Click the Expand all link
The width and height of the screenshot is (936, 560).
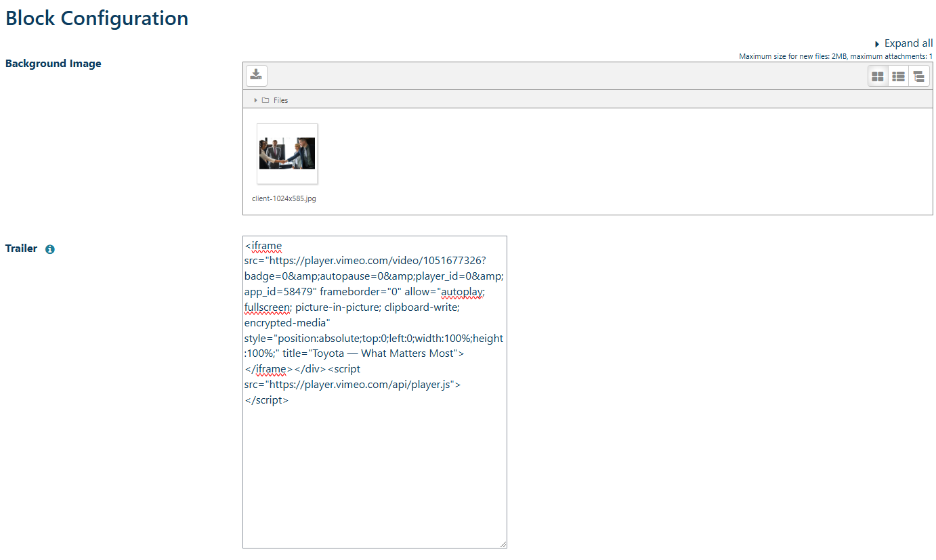click(x=909, y=43)
